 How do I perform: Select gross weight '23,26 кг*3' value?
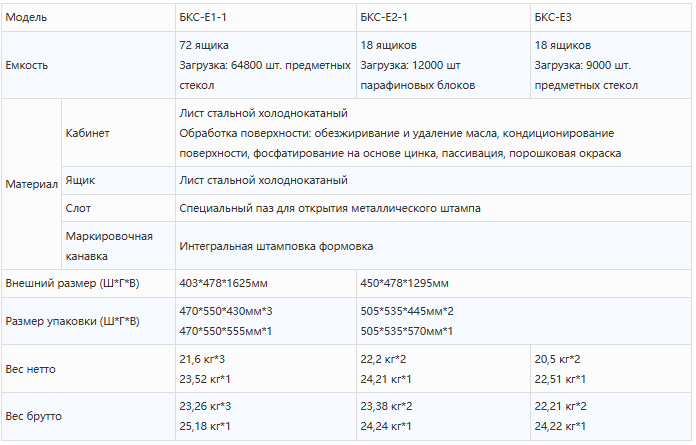pos(205,407)
